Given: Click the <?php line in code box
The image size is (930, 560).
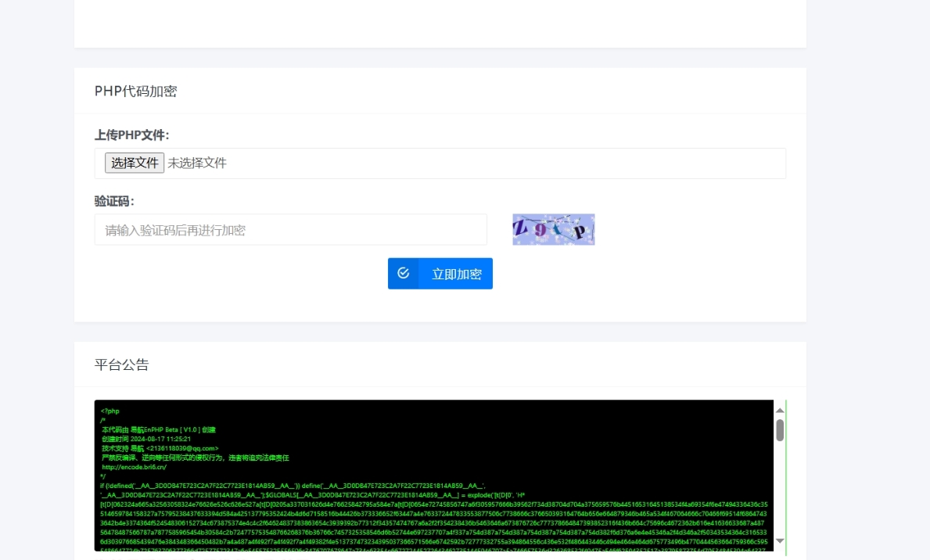Looking at the screenshot, I should (x=110, y=411).
